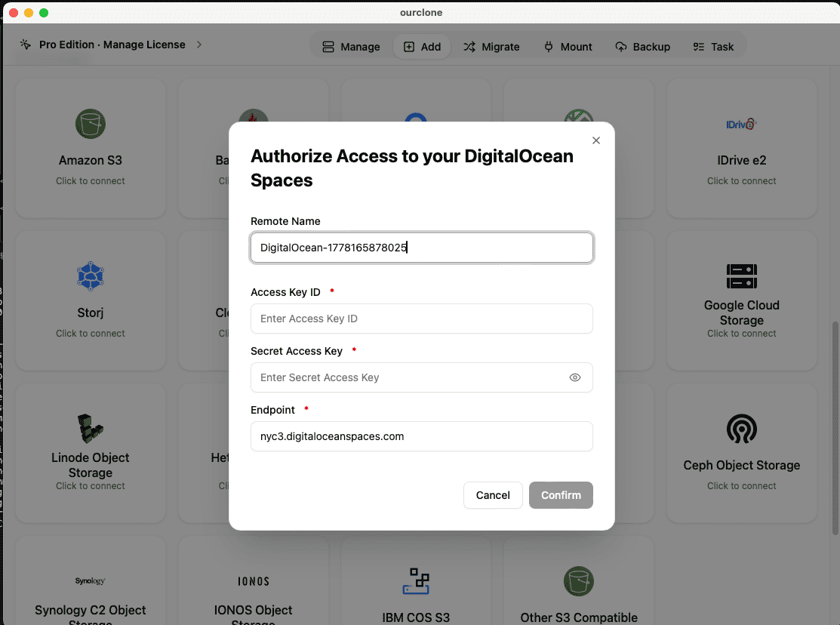The height and width of the screenshot is (625, 840).
Task: Close the DigitalOcean authorize dialog
Action: (595, 140)
